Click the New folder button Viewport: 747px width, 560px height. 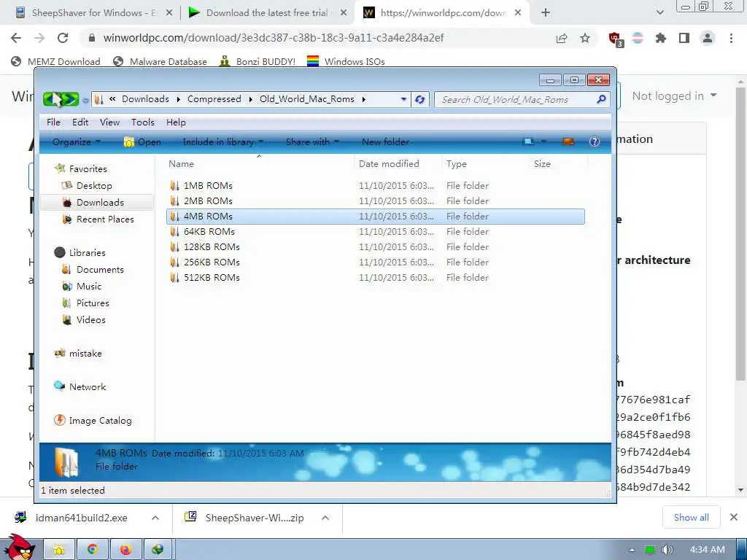(385, 142)
